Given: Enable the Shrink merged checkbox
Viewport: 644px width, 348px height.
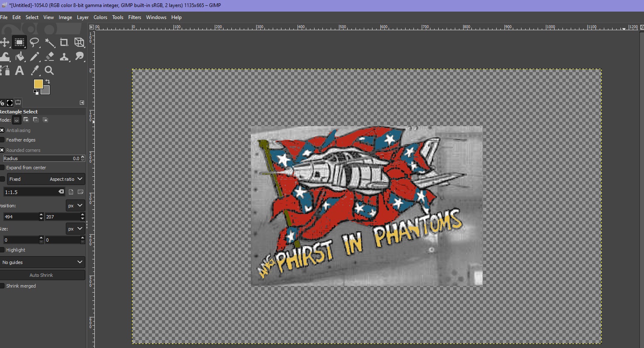Looking at the screenshot, I should (x=2, y=286).
